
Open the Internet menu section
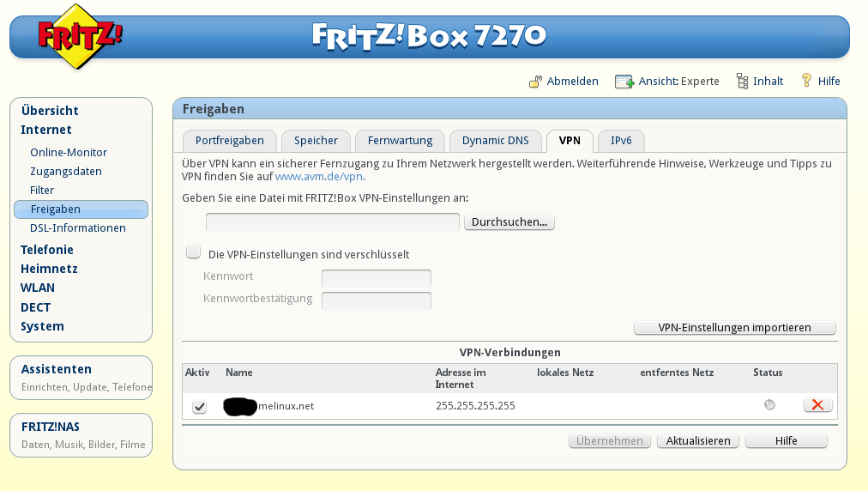(x=46, y=130)
